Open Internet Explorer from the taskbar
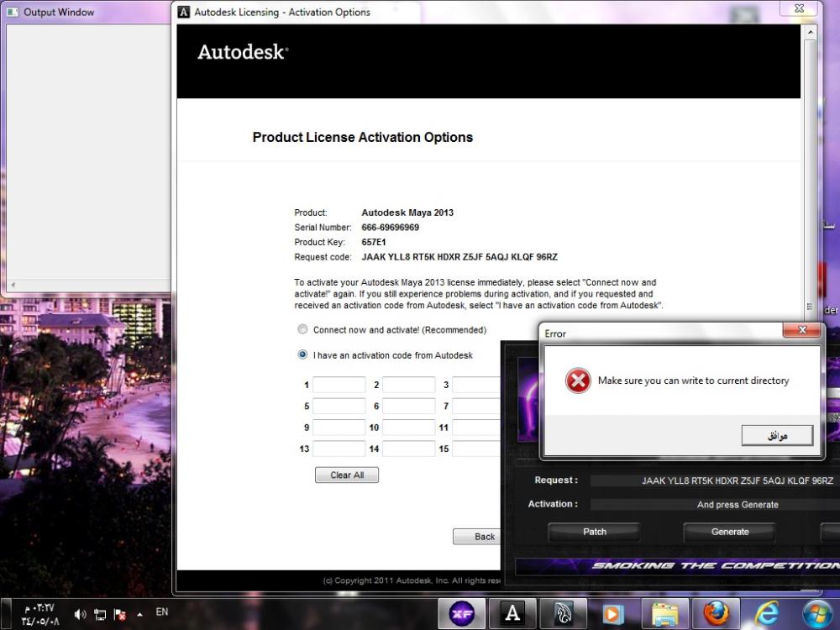Image resolution: width=840 pixels, height=630 pixels. [x=767, y=613]
